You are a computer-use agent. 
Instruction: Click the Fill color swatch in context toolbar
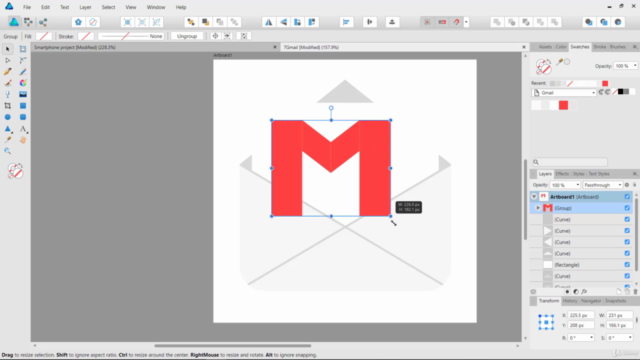[44, 36]
